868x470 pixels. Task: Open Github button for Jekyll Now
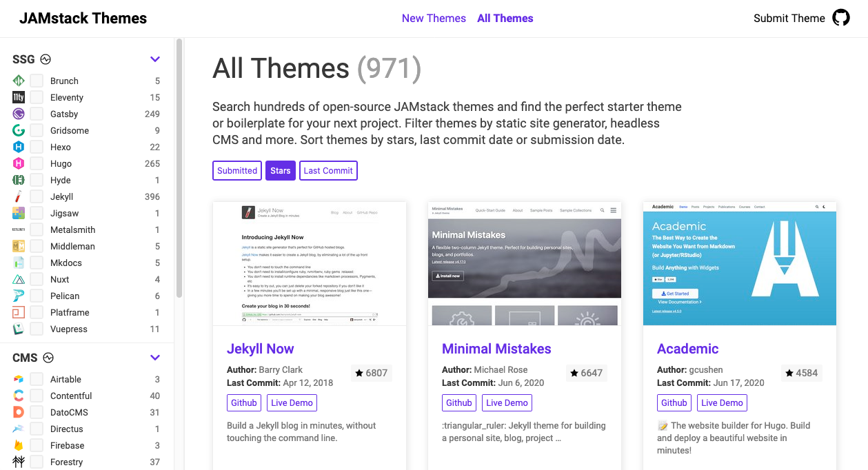[244, 402]
